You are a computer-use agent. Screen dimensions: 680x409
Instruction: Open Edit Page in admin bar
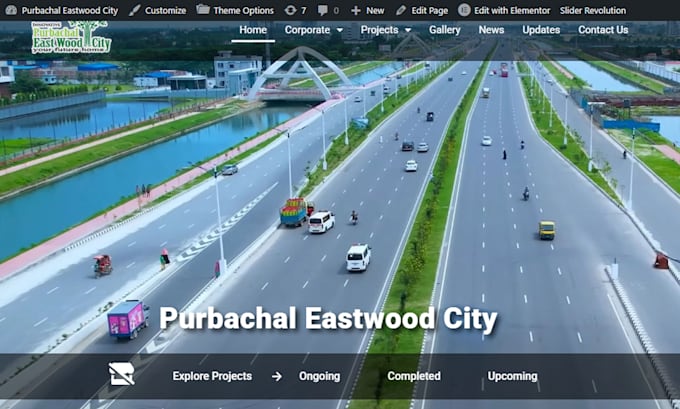[x=429, y=10]
